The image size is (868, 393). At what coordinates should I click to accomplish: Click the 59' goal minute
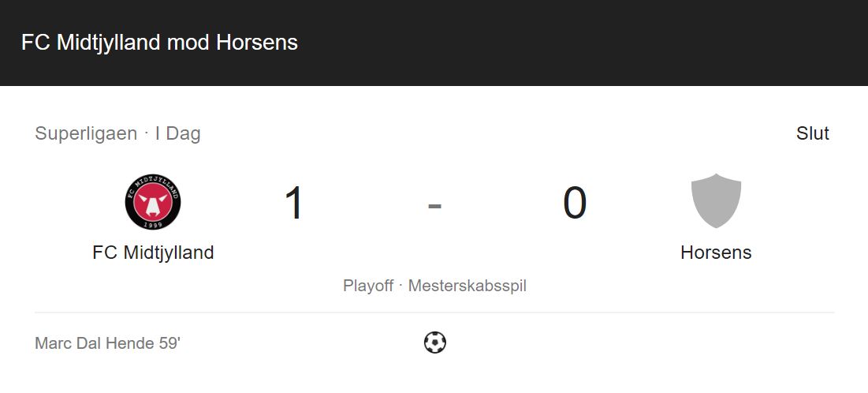170,343
